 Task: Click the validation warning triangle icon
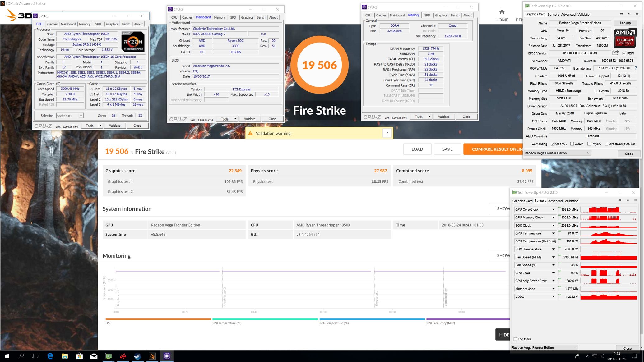(x=250, y=133)
